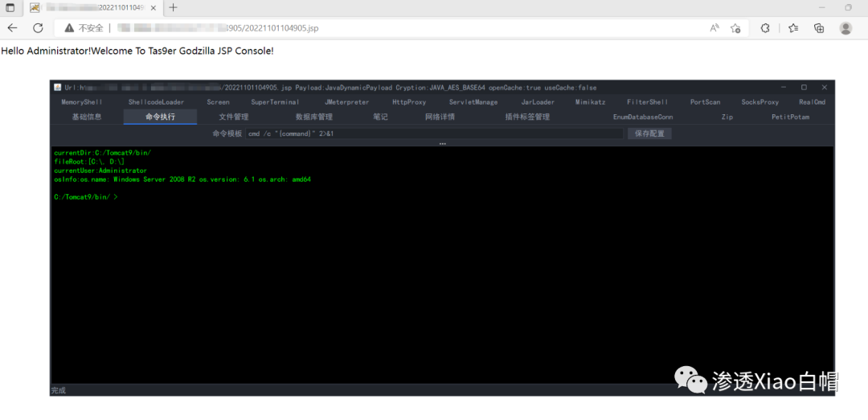Open the 插件标签管理 tab

(x=527, y=117)
